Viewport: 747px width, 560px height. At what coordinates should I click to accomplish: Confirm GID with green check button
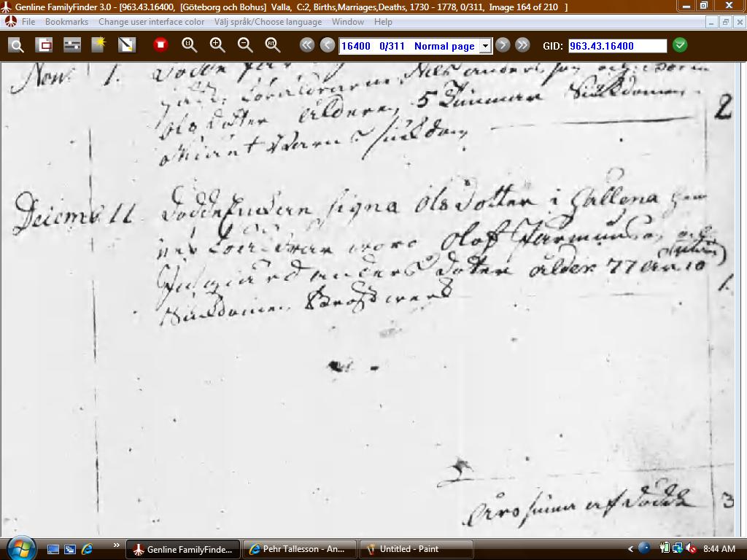coord(681,45)
